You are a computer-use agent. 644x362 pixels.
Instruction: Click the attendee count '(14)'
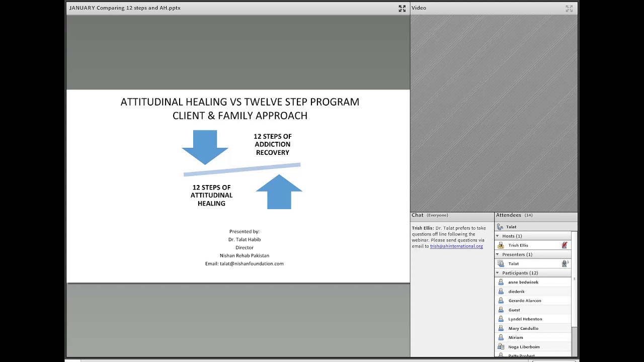(x=528, y=215)
